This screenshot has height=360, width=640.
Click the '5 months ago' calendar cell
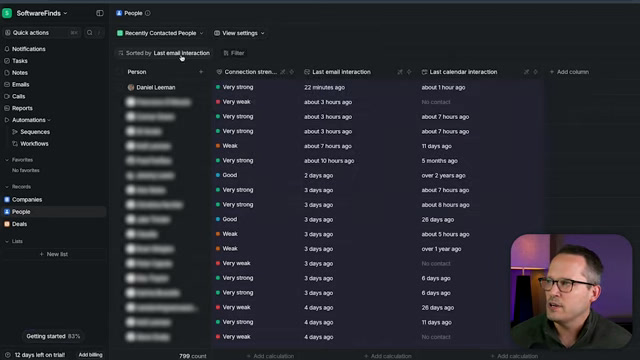440,161
